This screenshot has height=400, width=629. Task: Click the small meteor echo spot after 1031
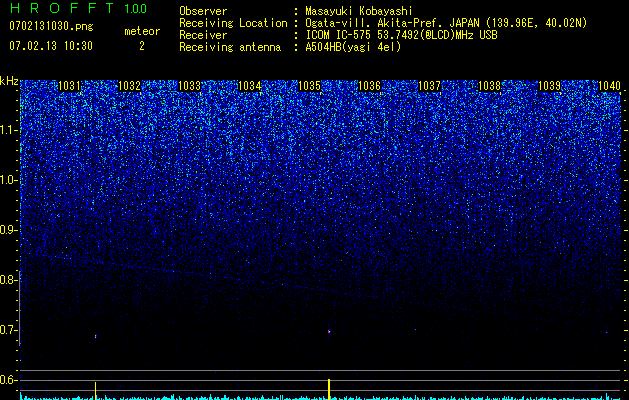95,336
